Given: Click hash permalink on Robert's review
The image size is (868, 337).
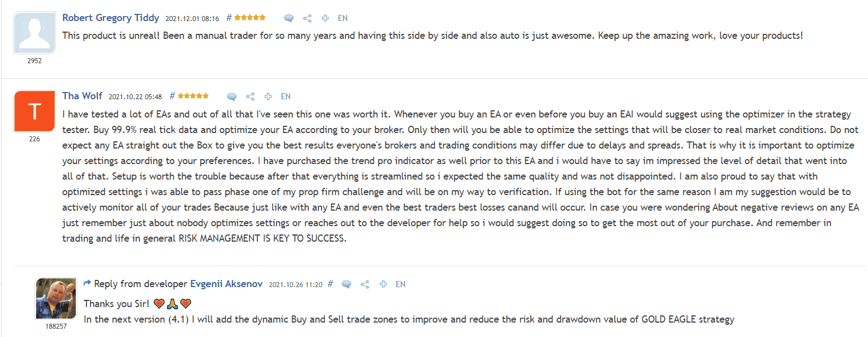Looking at the screenshot, I should [230, 18].
